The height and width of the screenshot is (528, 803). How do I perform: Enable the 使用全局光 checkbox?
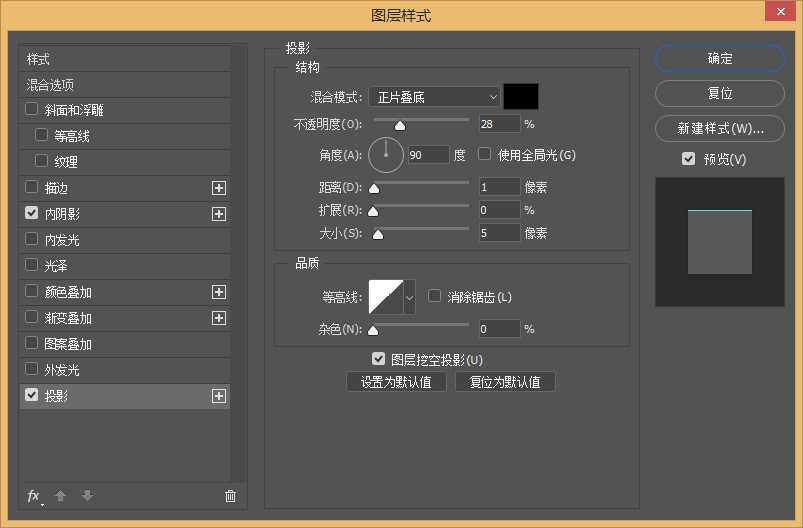point(485,155)
